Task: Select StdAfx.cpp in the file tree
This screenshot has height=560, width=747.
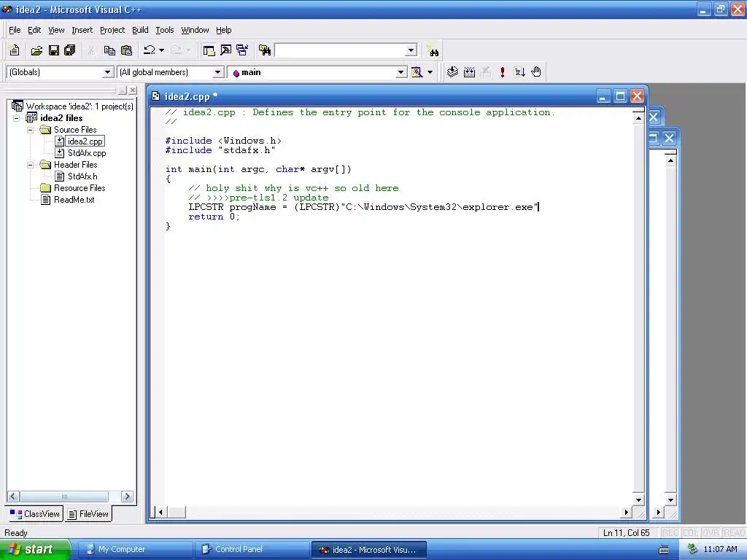Action: (x=87, y=153)
